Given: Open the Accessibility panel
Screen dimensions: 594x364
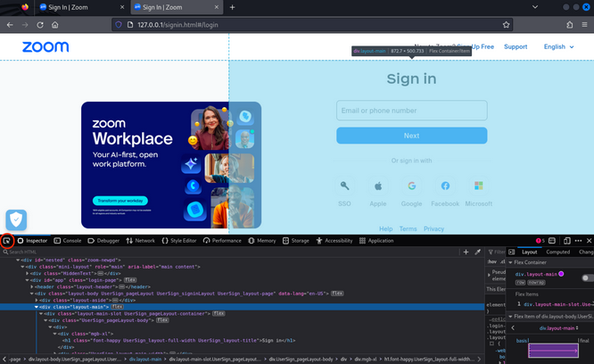Looking at the screenshot, I should (334, 241).
